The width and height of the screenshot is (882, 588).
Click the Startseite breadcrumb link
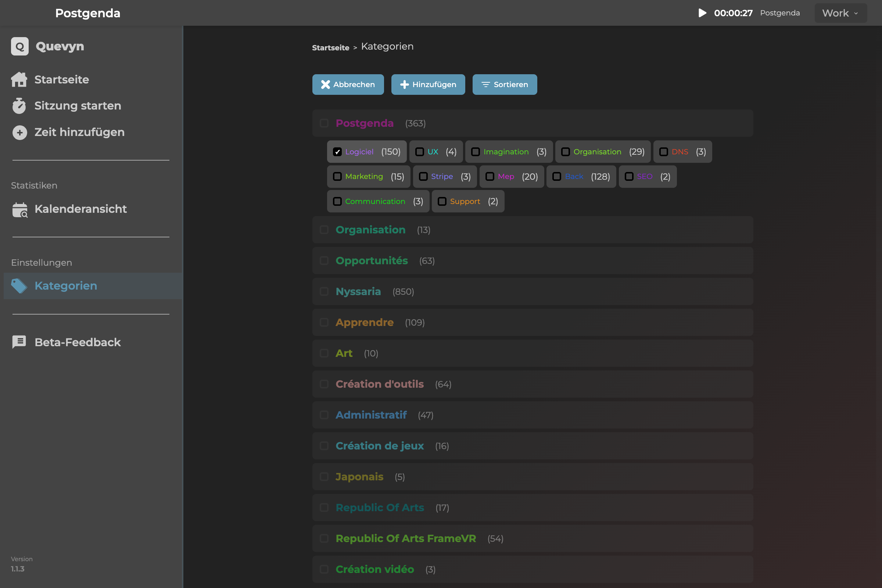coord(330,48)
